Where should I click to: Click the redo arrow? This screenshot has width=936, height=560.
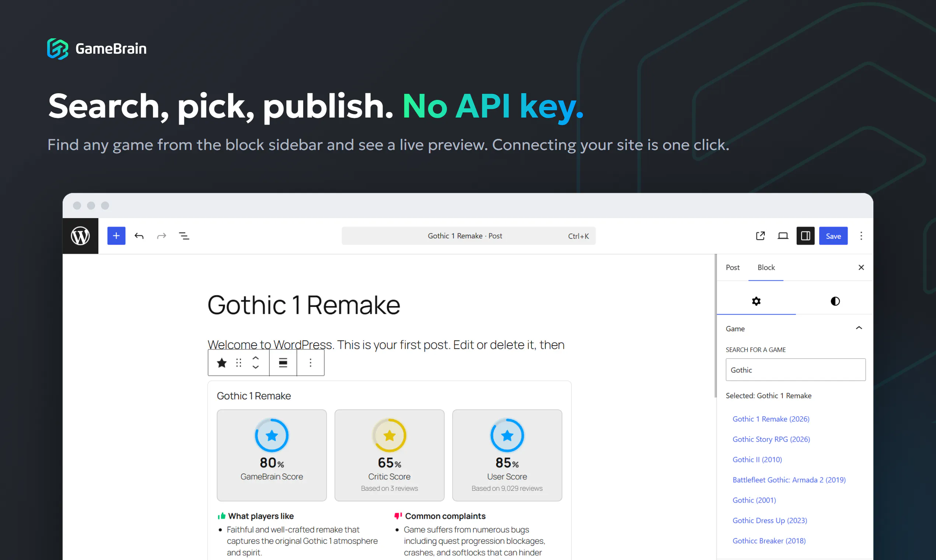pyautogui.click(x=161, y=236)
